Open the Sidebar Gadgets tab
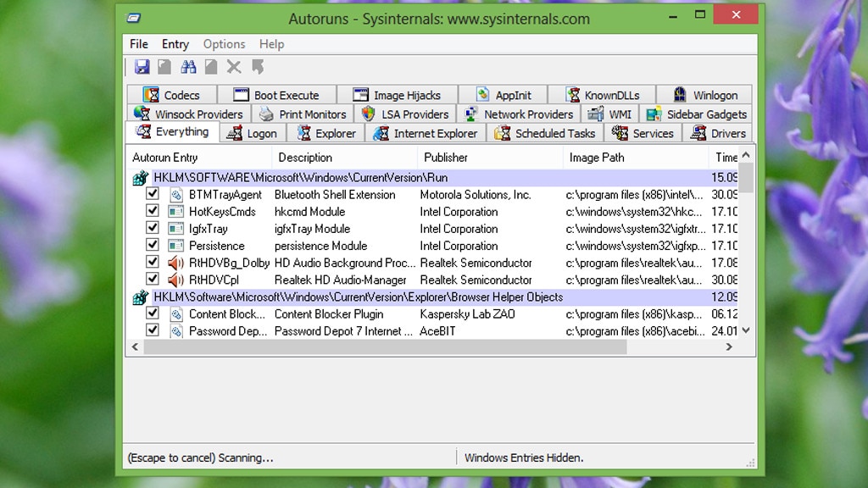This screenshot has height=488, width=868. pyautogui.click(x=696, y=114)
